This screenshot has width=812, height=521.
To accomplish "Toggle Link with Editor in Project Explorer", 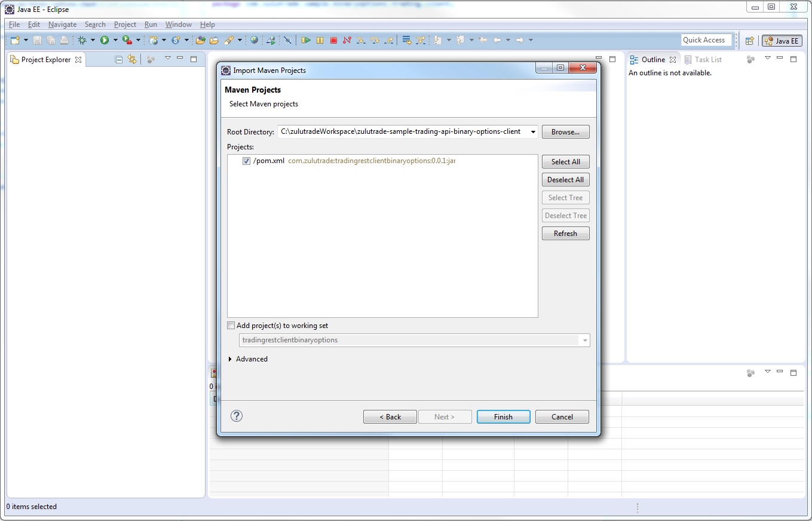I will coord(132,60).
